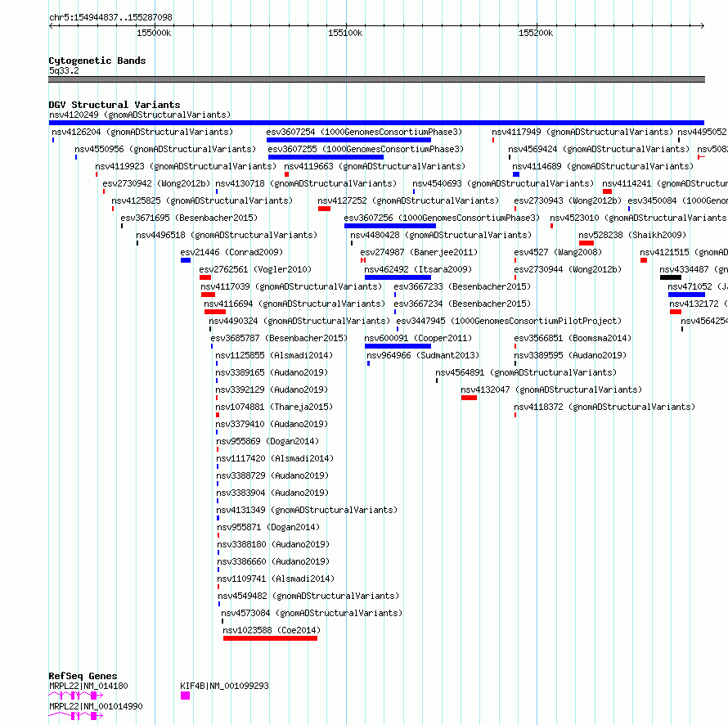Click the red nsv4132172 variant bar
This screenshot has width=728, height=725.
tap(676, 312)
